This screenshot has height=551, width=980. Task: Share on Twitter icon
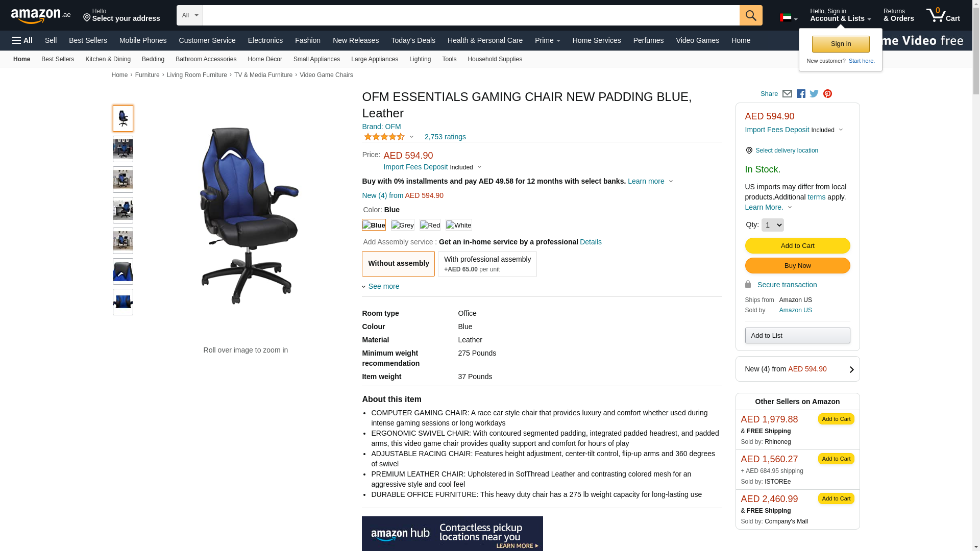pos(814,94)
